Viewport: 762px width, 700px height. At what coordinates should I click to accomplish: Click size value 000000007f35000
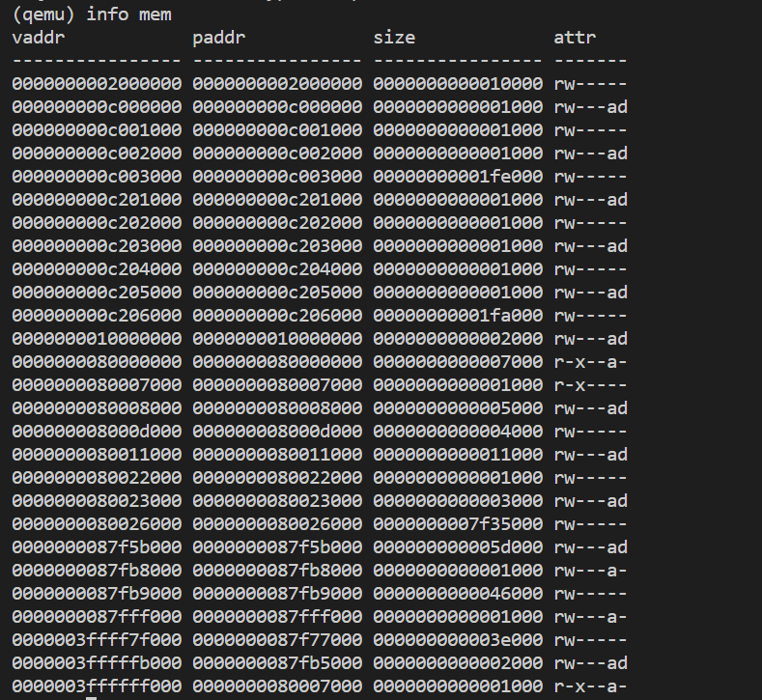pyautogui.click(x=458, y=524)
